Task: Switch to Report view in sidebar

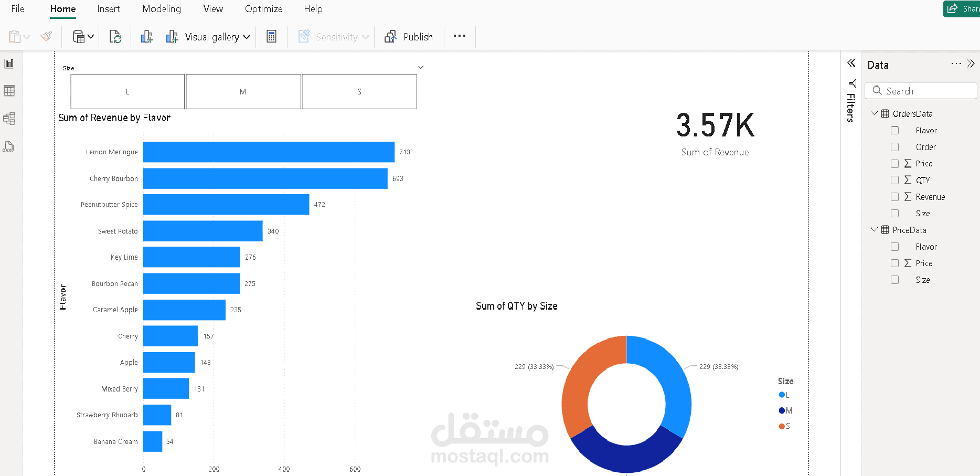Action: (9, 64)
